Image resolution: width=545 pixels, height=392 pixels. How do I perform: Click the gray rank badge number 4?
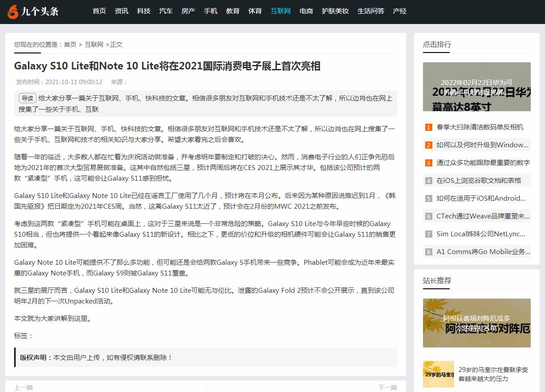pos(429,181)
